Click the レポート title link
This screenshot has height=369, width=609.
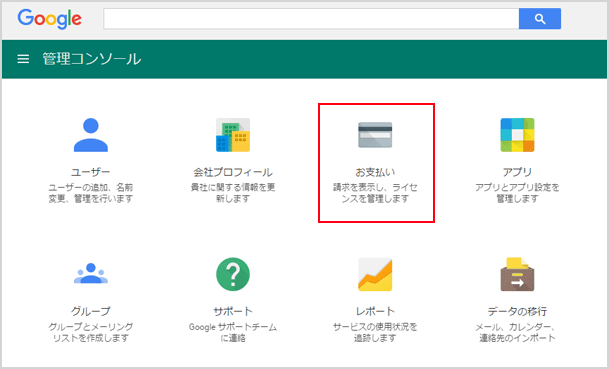point(375,311)
